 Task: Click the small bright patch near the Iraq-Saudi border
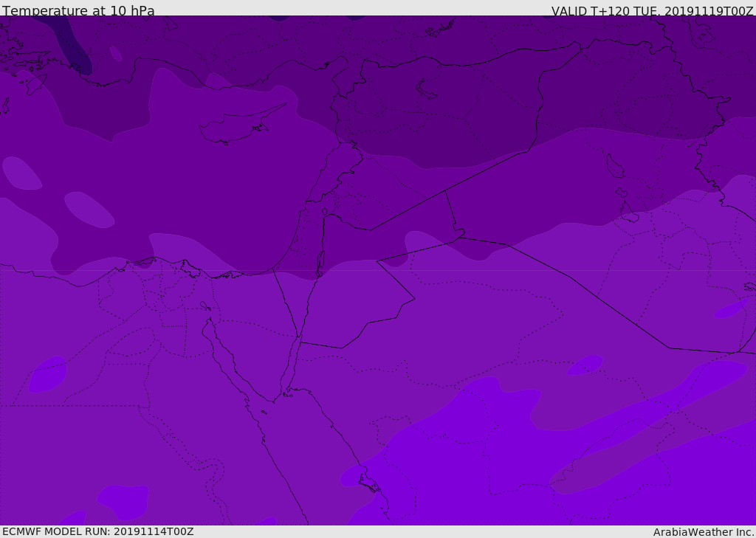(x=585, y=365)
